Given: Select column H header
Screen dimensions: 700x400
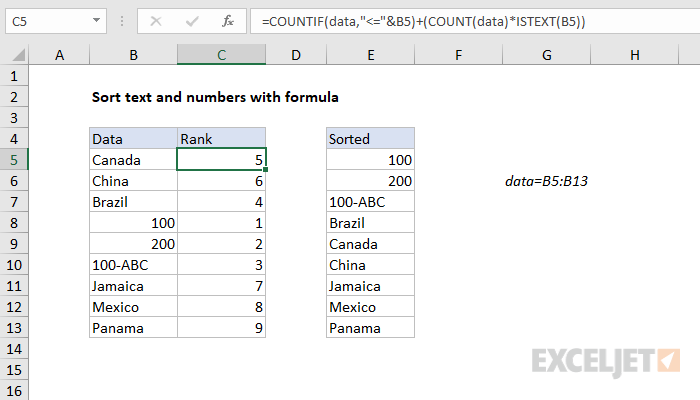Looking at the screenshot, I should [x=634, y=55].
